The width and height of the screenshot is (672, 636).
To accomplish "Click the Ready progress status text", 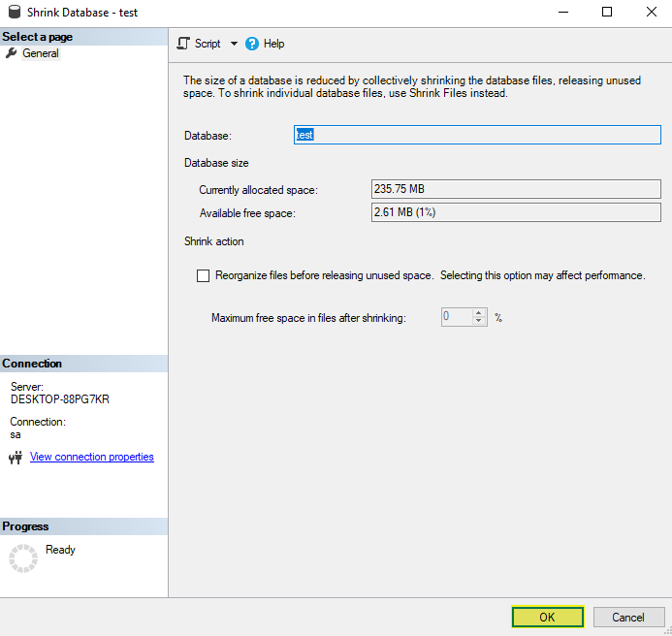I will [60, 550].
